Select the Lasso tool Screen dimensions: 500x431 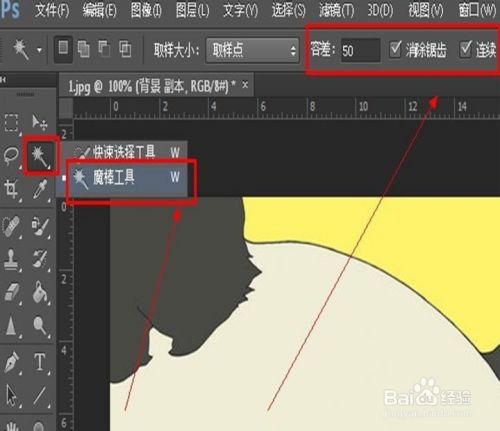pyautogui.click(x=11, y=156)
